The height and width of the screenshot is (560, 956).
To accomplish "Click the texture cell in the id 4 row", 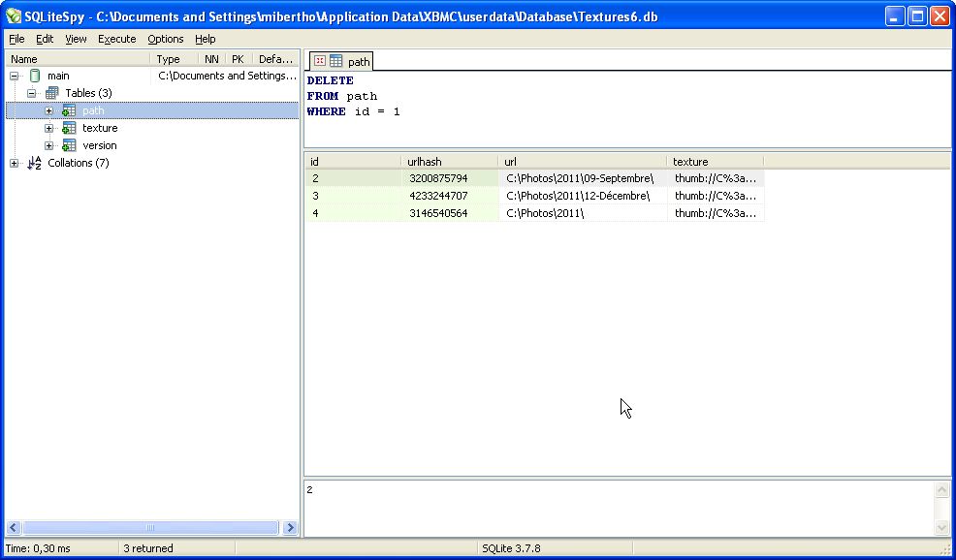I will (x=716, y=213).
